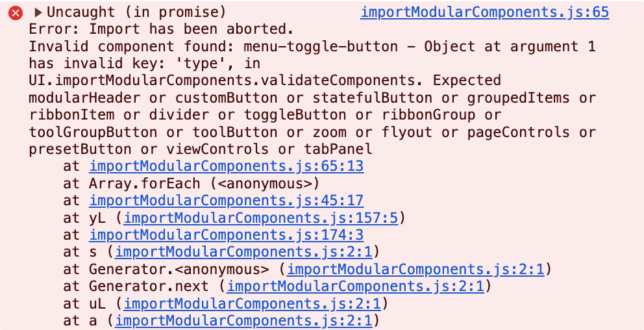The width and height of the screenshot is (644, 330).
Task: Open the importModularComponents.js:65:13 stack link
Action: (226, 166)
